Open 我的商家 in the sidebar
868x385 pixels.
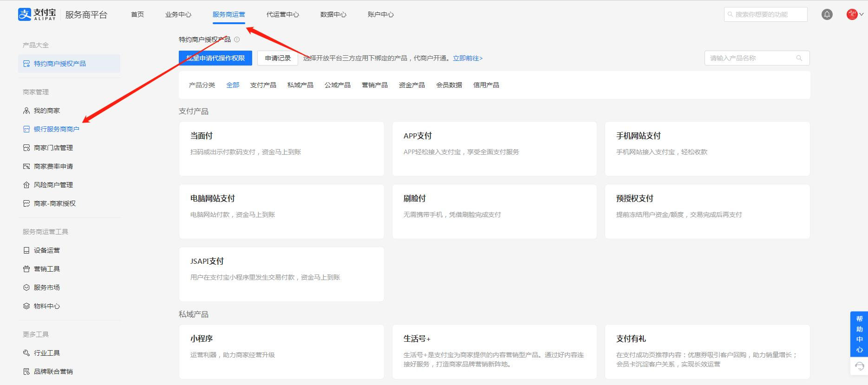[x=46, y=111]
